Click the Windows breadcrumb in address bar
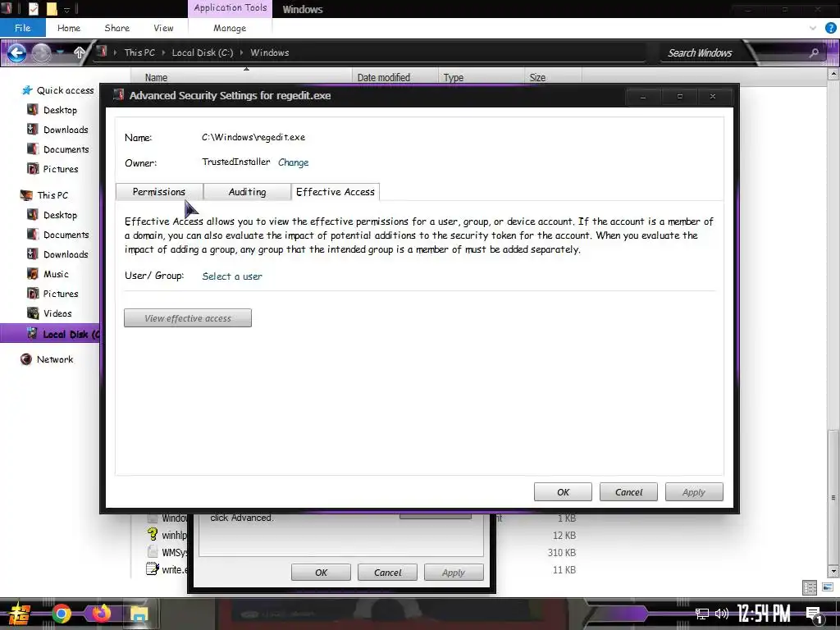The width and height of the screenshot is (840, 630). (269, 52)
